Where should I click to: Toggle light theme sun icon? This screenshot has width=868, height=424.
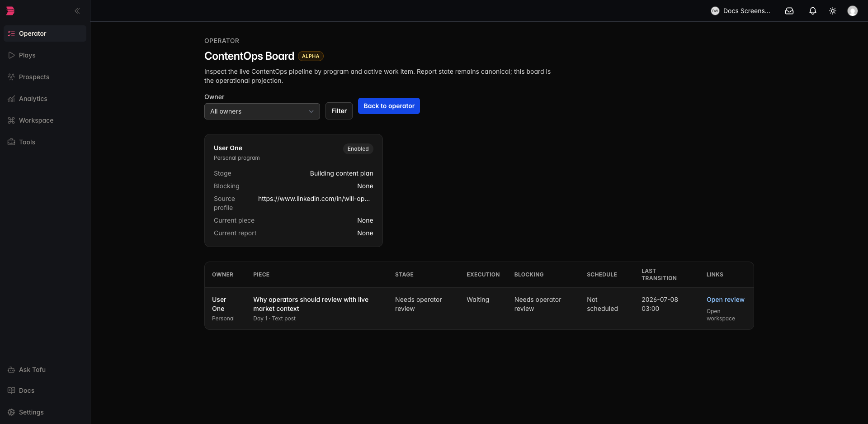833,11
